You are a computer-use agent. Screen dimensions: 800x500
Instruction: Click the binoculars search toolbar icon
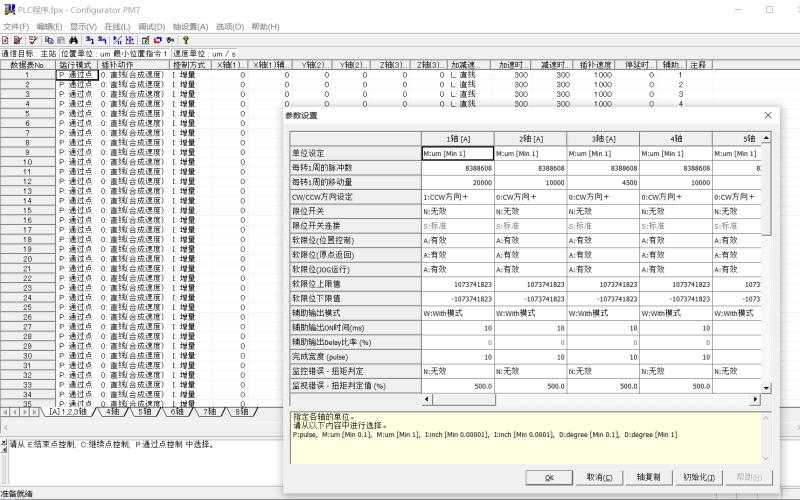(x=73, y=40)
